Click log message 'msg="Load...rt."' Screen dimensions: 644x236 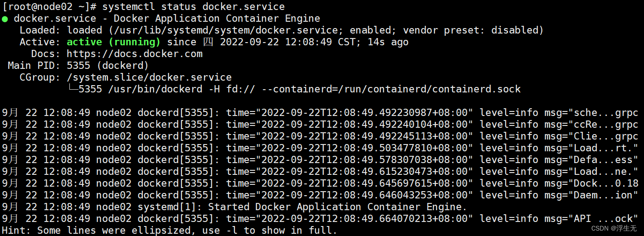tap(591, 148)
